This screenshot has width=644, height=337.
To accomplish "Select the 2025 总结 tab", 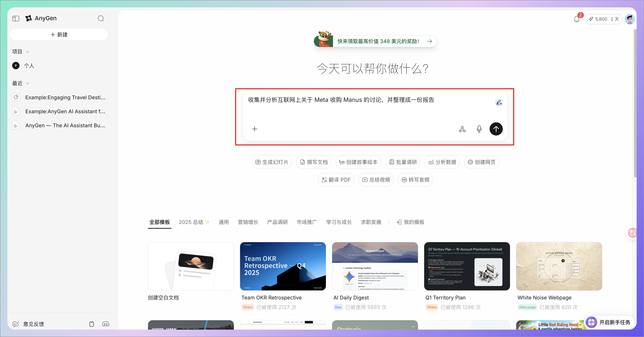I will 194,222.
